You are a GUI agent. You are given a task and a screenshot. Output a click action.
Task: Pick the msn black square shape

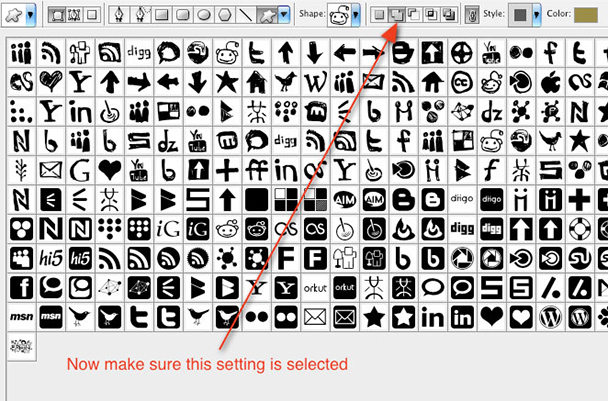(51, 317)
